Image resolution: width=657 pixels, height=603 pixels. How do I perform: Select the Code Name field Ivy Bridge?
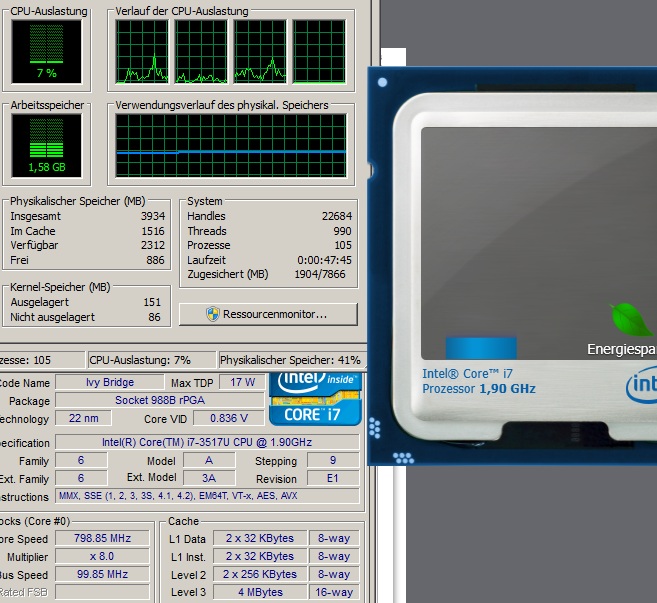pyautogui.click(x=110, y=382)
